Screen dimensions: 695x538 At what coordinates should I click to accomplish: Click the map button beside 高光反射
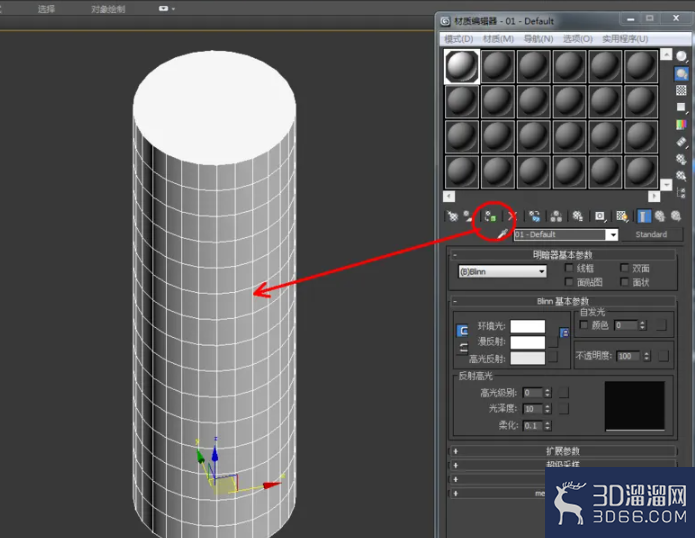[x=553, y=357]
